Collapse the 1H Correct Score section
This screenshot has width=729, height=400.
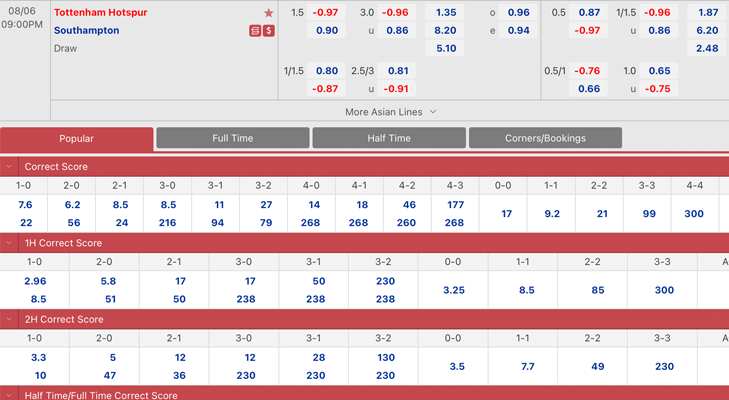coord(9,243)
